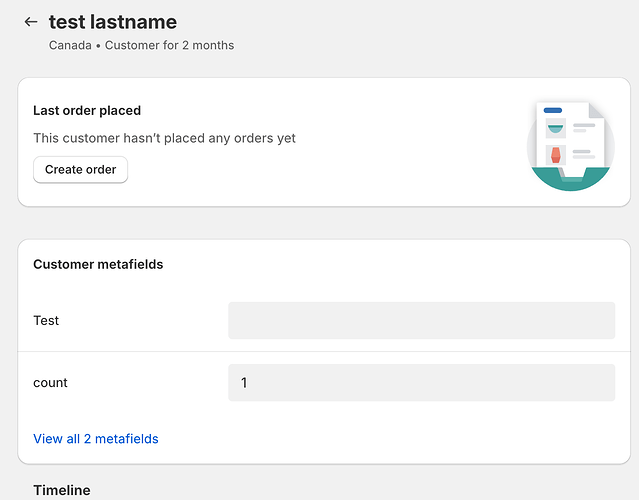Viewport: 639px width, 500px height.
Task: Click the Customer metafields heading
Action: click(98, 265)
